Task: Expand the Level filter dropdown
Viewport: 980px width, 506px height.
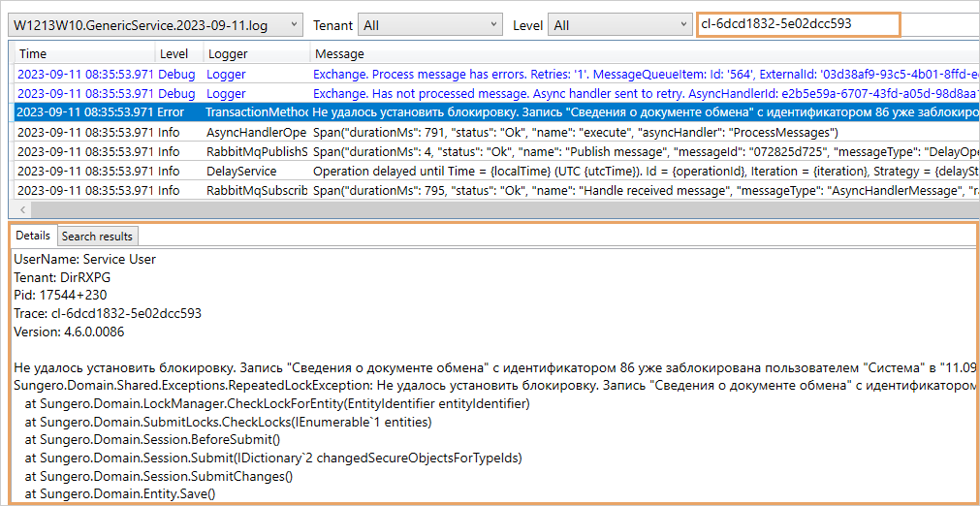Action: 617,25
